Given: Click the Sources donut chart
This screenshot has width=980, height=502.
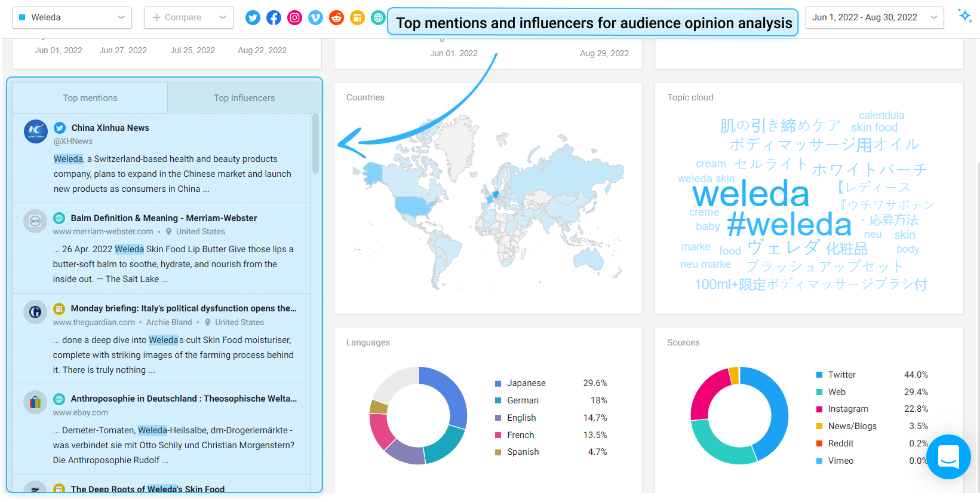Looking at the screenshot, I should click(x=739, y=416).
